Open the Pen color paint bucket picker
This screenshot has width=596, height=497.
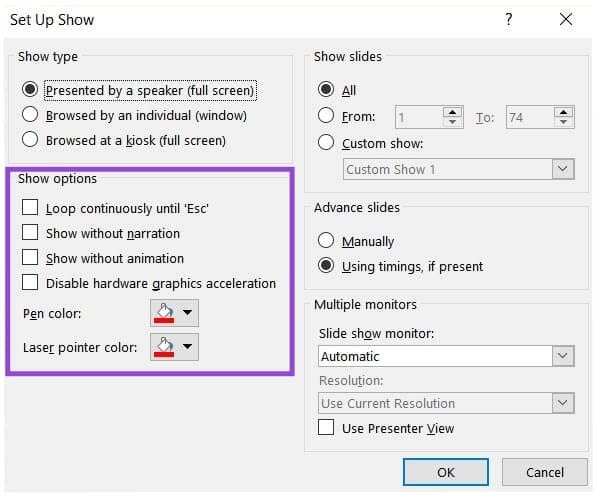tap(174, 313)
